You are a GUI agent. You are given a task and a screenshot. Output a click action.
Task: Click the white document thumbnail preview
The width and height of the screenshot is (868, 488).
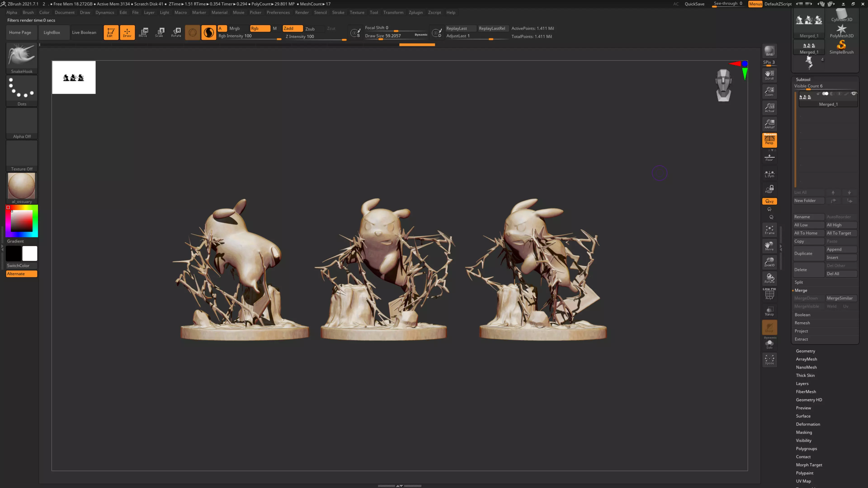pos(74,77)
